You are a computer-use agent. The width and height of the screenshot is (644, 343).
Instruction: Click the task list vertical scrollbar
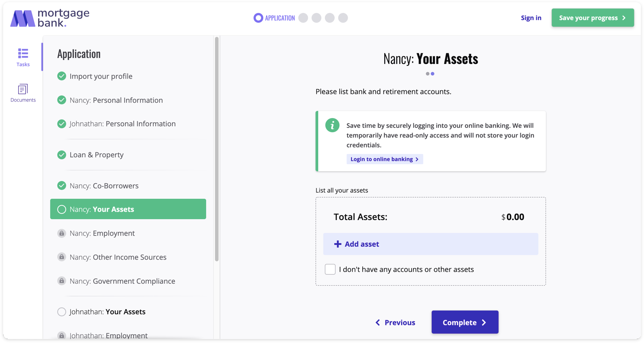point(217,149)
